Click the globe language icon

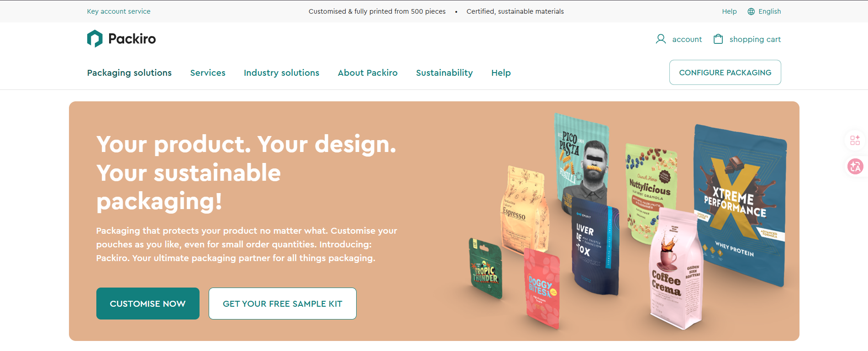click(751, 11)
